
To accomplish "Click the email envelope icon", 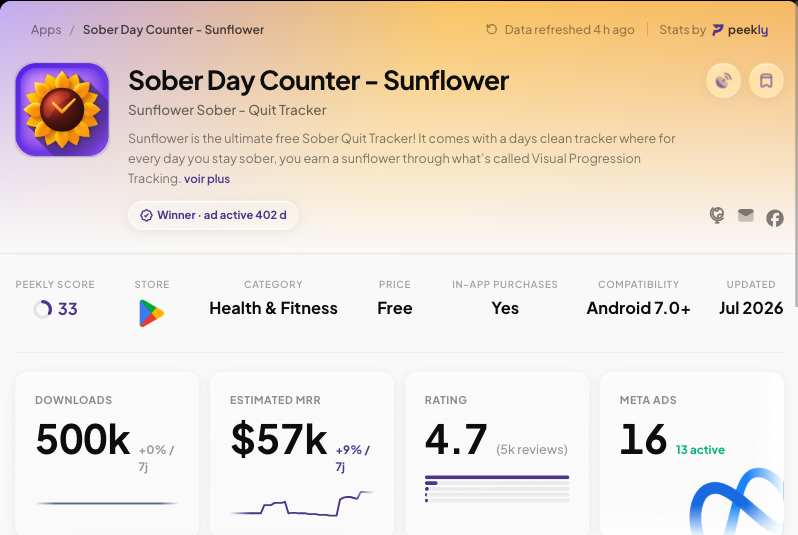I will coord(746,215).
